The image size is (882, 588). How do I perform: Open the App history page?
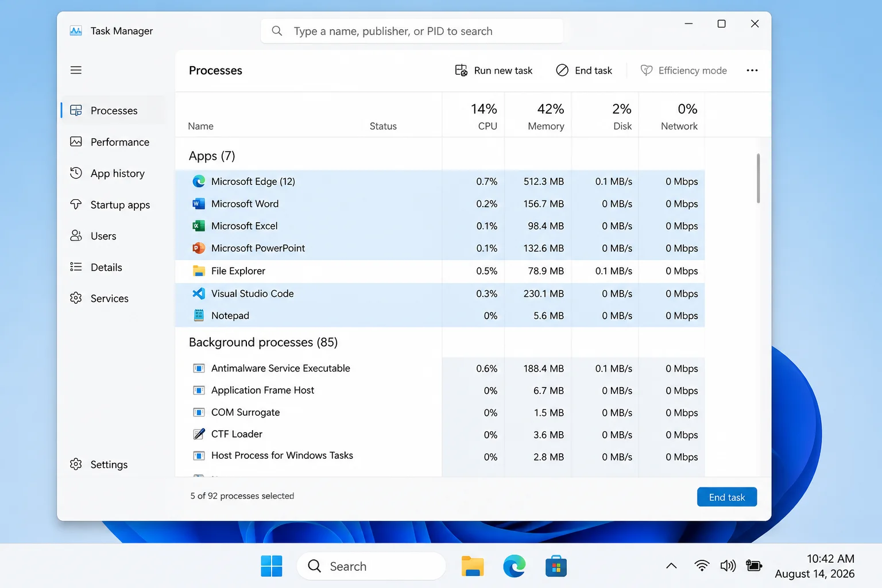point(113,173)
